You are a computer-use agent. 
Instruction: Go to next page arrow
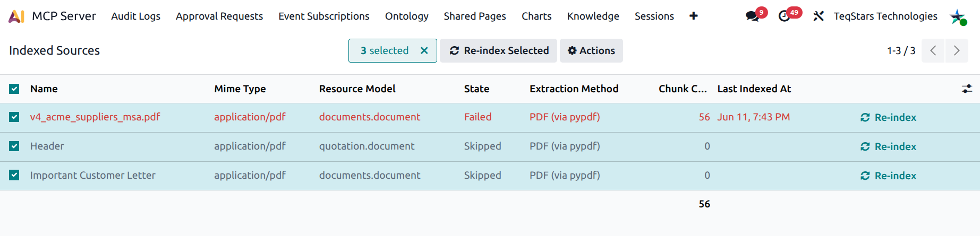coord(957,51)
